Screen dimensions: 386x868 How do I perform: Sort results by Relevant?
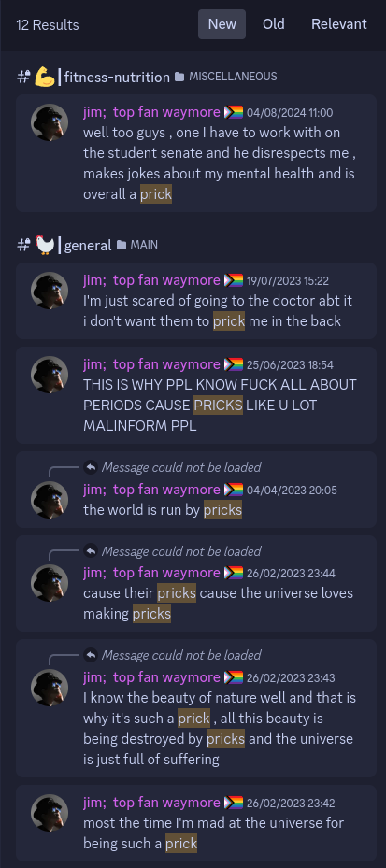tap(339, 24)
